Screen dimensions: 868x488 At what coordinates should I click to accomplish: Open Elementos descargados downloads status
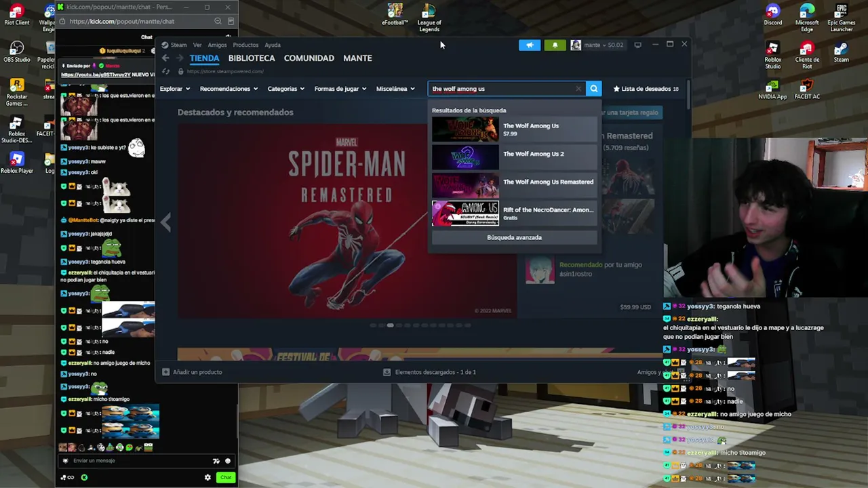pos(430,372)
